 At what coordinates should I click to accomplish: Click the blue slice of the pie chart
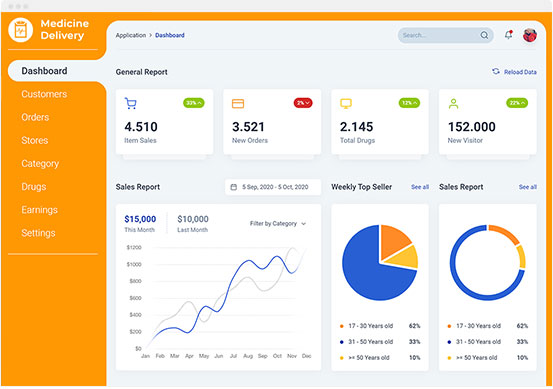[x=367, y=272]
